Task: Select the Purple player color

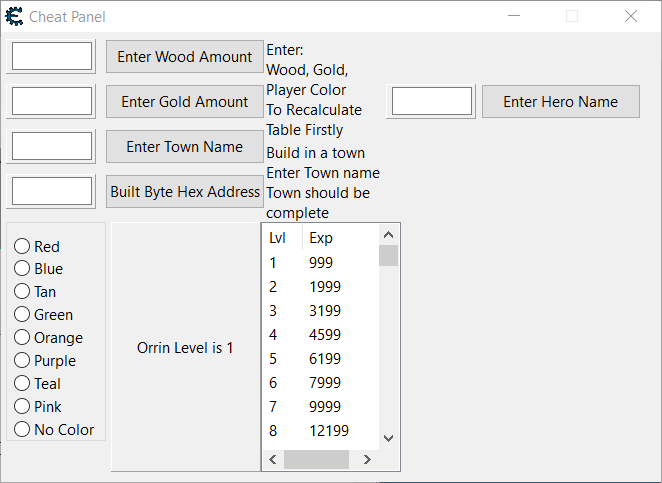Action: click(21, 361)
